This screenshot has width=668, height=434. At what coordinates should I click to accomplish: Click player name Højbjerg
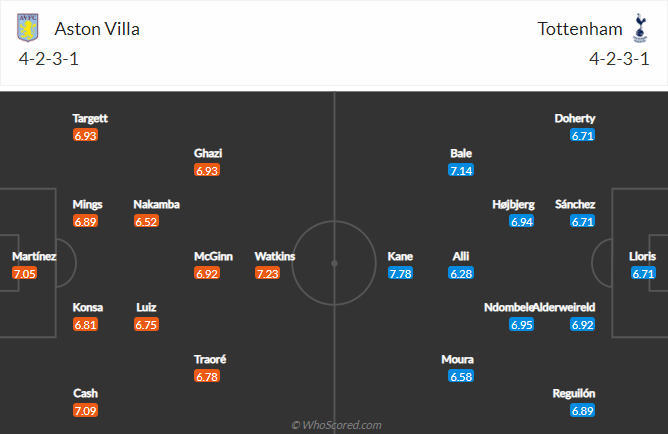(x=514, y=204)
